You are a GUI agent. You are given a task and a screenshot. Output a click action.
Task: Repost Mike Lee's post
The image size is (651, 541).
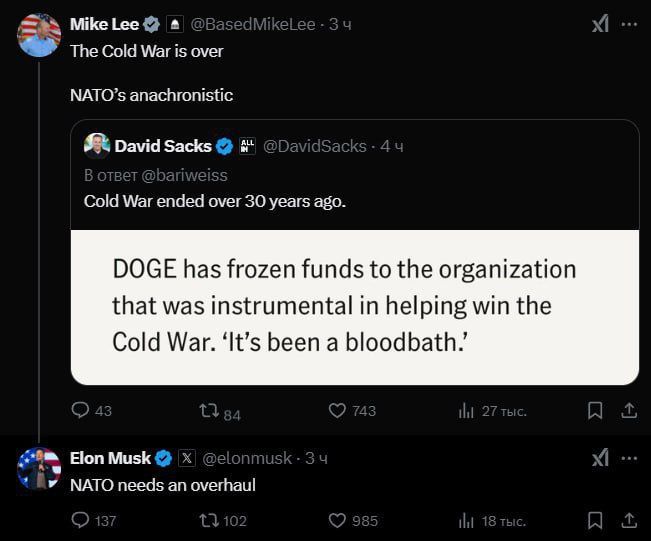pyautogui.click(x=209, y=410)
